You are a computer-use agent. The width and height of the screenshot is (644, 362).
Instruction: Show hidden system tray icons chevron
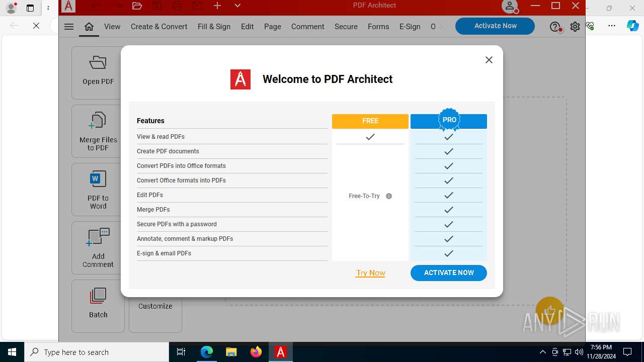point(543,352)
